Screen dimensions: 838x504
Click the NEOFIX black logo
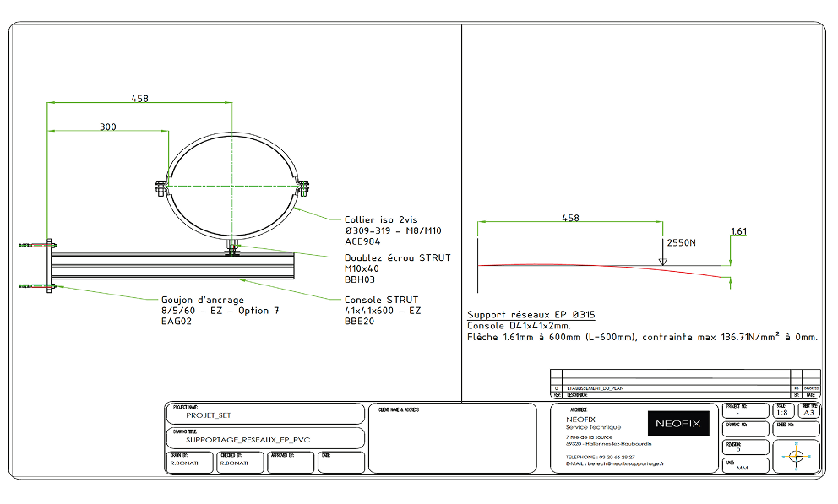[x=678, y=424]
